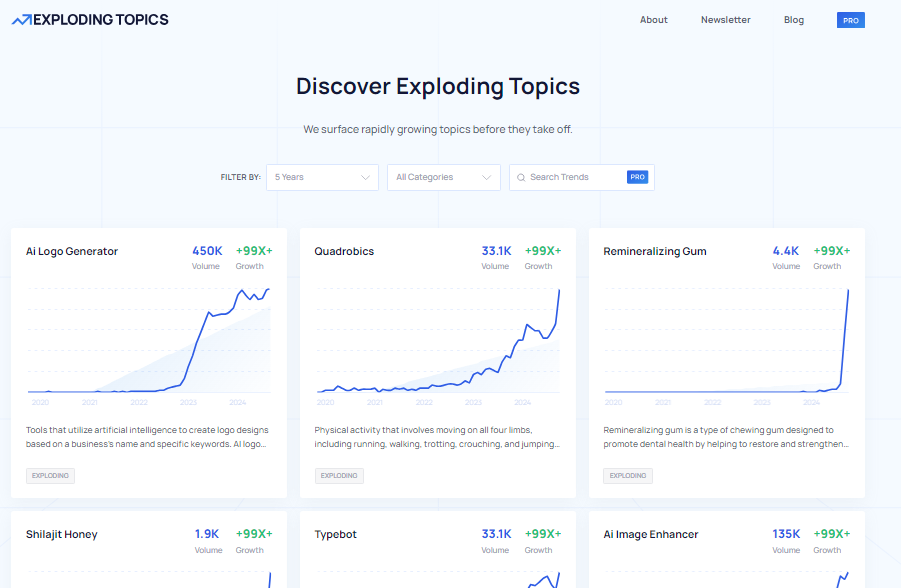
Task: Click the 4.4K volume value
Action: coord(786,251)
